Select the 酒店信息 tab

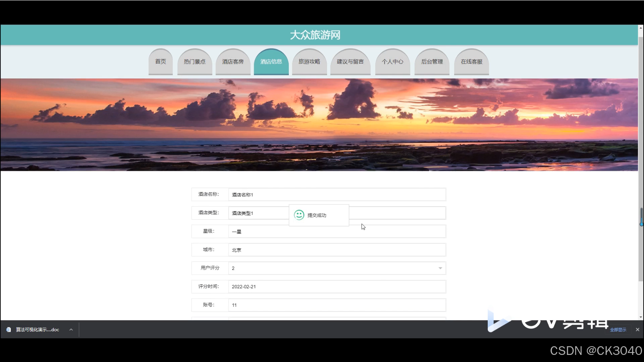point(271,62)
